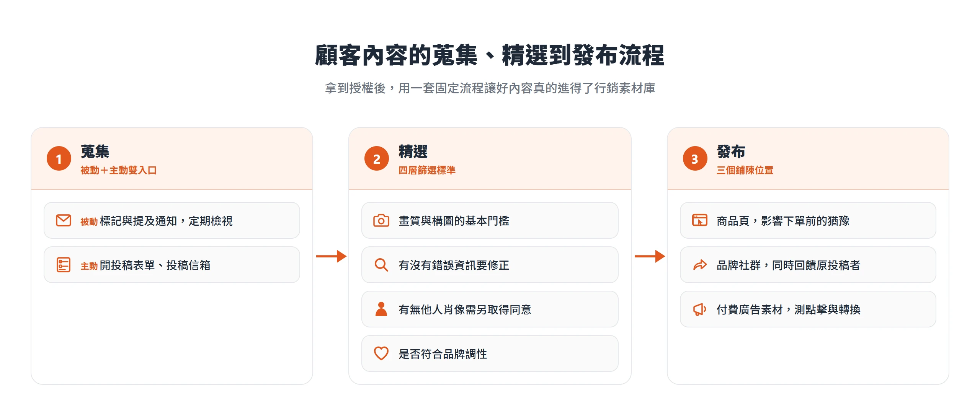980x394 pixels.
Task: Click the arrow between 蒐集 and 精選
Action: [332, 256]
